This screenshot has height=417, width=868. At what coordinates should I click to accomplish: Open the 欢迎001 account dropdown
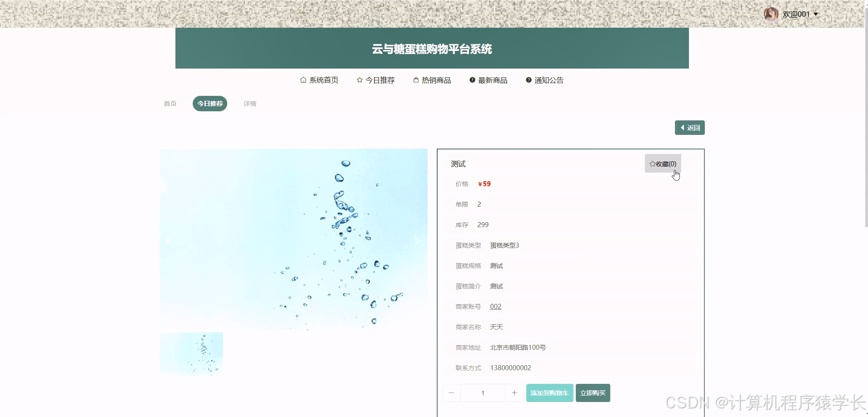click(x=801, y=14)
